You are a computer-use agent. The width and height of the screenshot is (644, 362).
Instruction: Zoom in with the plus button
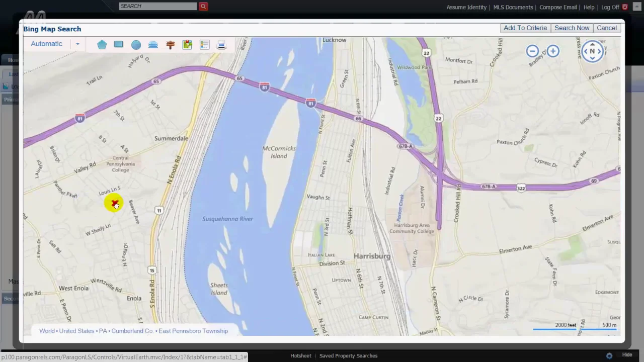553,51
